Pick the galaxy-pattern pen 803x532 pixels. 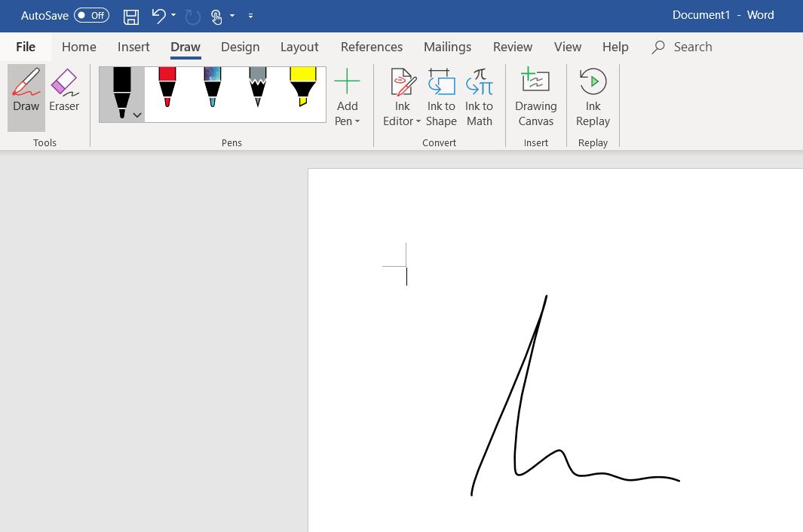213,87
